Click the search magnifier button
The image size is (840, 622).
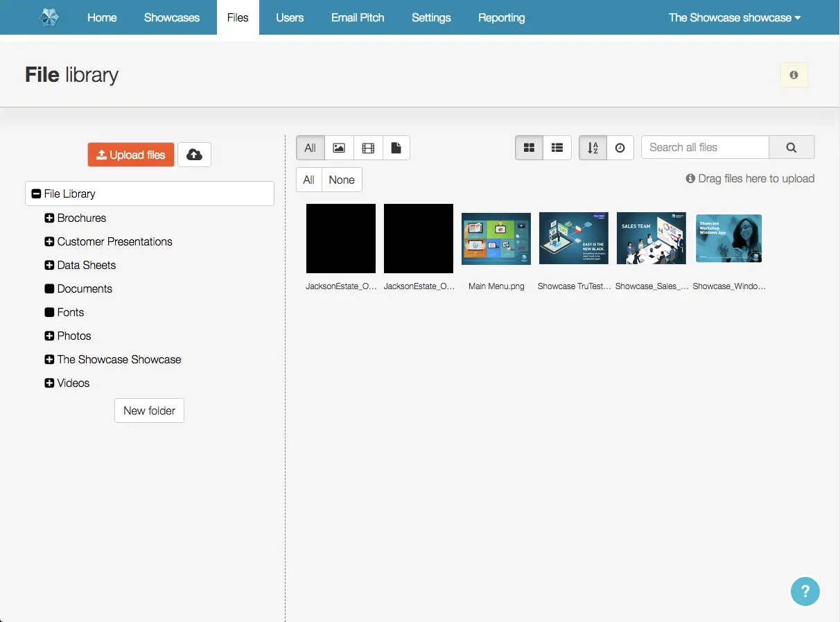(791, 147)
